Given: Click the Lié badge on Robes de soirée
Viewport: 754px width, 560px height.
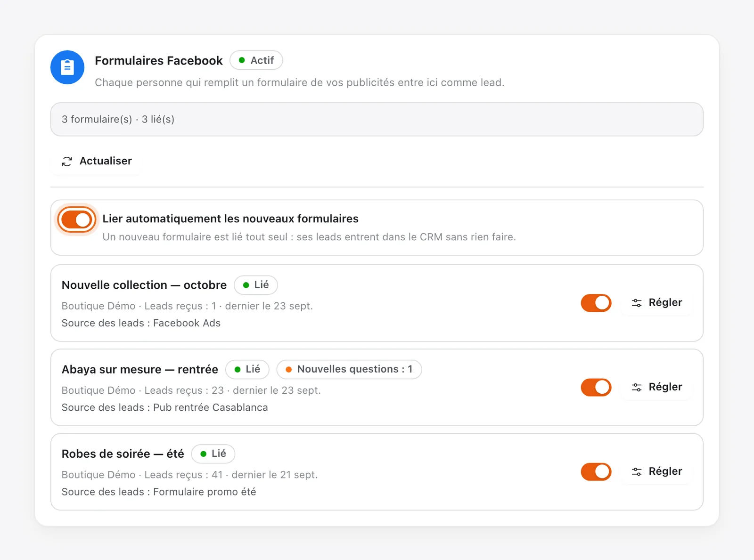Looking at the screenshot, I should click(213, 454).
